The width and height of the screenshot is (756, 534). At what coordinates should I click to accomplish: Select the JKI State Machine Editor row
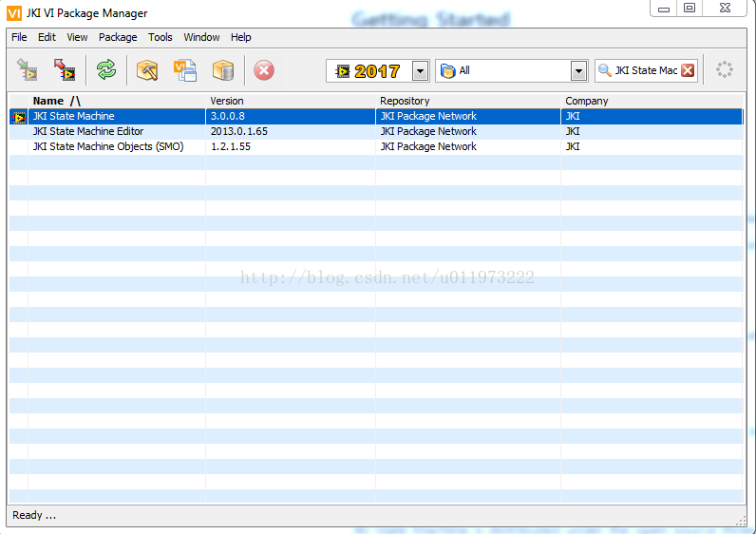[x=376, y=132]
